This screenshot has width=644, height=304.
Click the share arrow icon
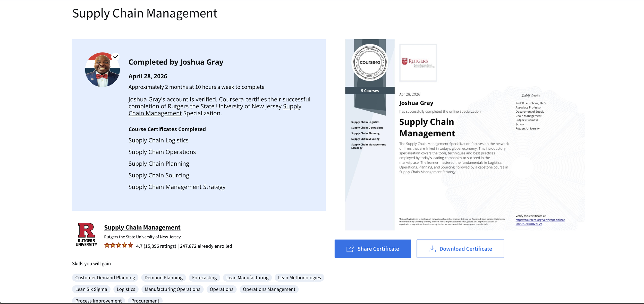[350, 249]
